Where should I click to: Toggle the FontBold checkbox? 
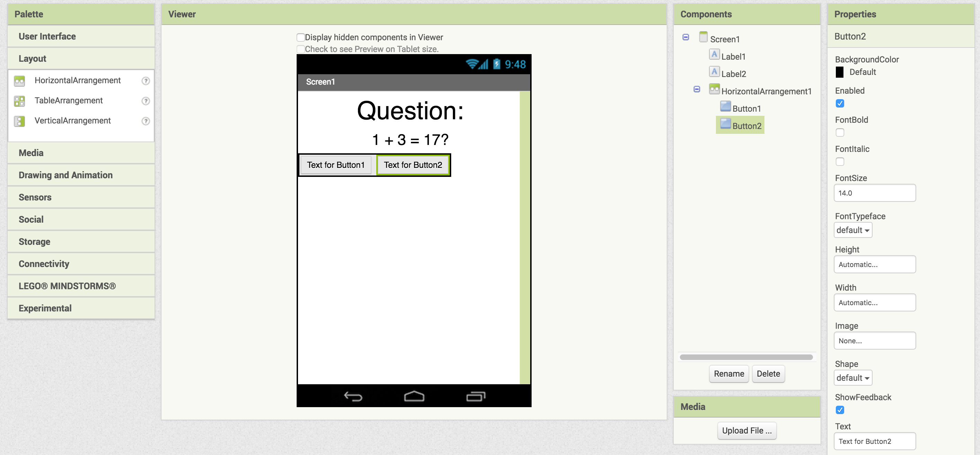coord(840,132)
